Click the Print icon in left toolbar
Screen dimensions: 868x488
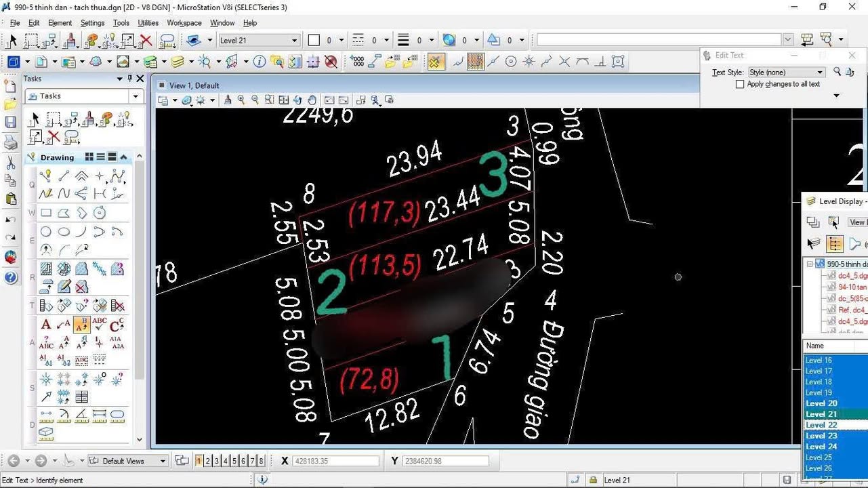[10, 142]
